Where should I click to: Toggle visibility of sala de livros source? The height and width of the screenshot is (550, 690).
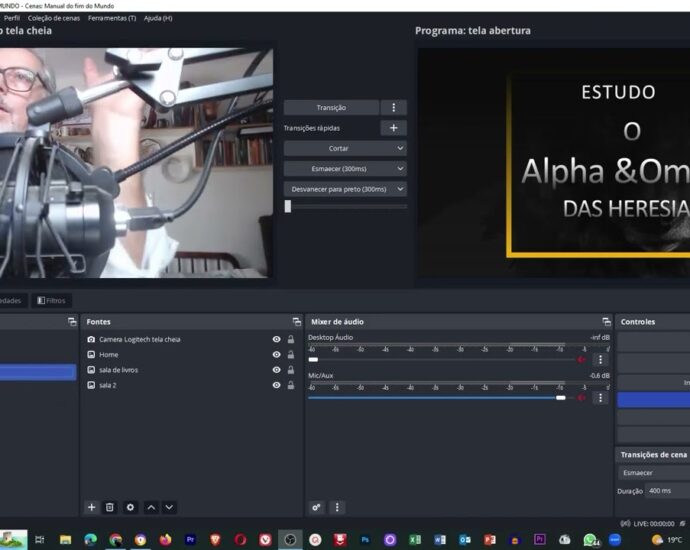[277, 370]
